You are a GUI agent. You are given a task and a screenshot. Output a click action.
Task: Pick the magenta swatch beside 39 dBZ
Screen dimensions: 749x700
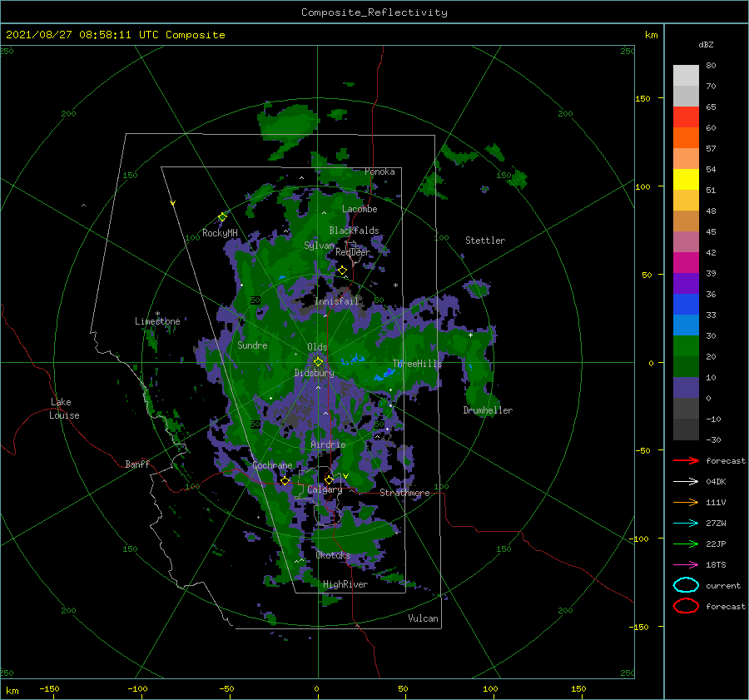[686, 263]
